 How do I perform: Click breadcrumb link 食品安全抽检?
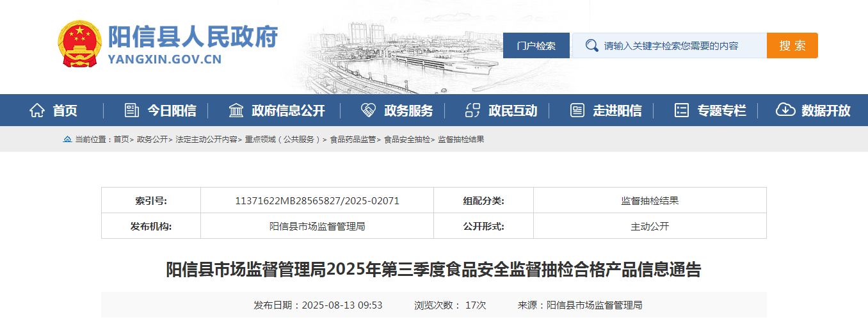[406, 139]
